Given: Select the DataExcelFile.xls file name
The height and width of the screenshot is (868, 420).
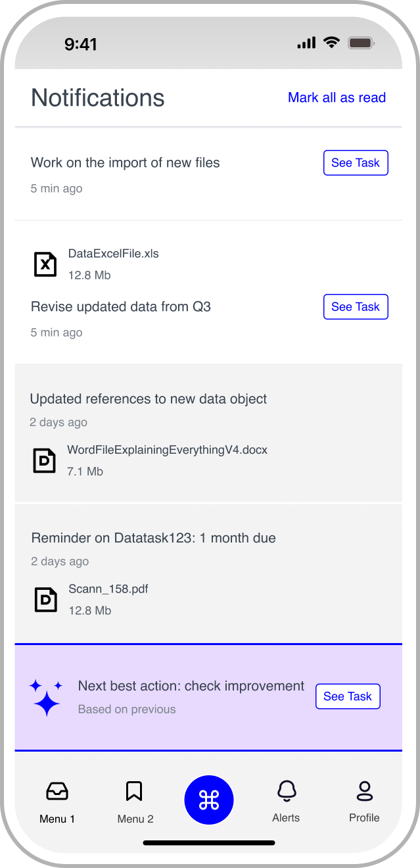Looking at the screenshot, I should point(114,253).
